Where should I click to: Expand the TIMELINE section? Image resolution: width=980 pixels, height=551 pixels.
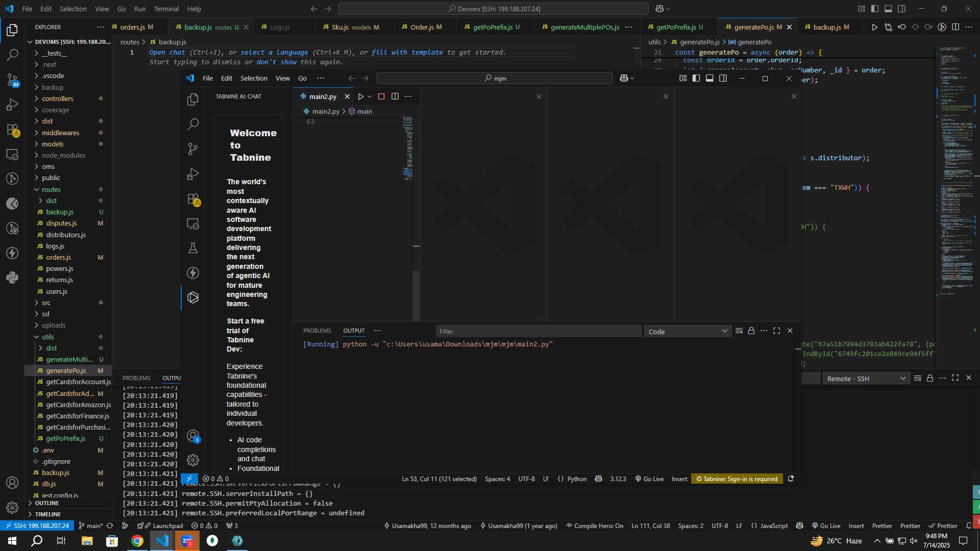coord(68,514)
